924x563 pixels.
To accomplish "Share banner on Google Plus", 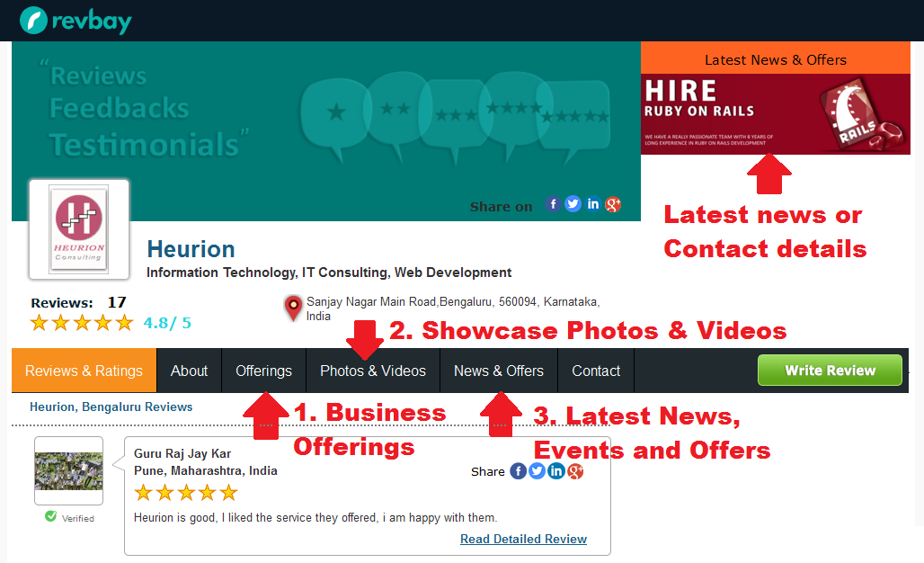I will (613, 204).
